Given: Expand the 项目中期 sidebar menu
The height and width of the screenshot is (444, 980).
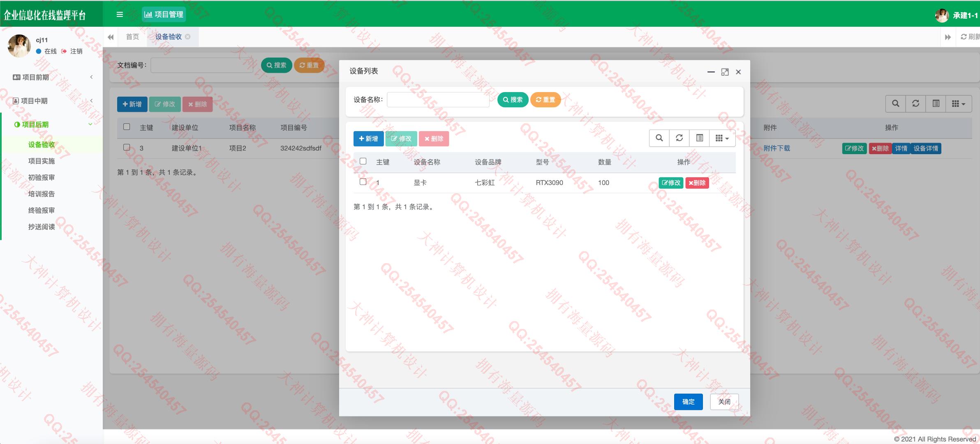Looking at the screenshot, I should pos(51,101).
